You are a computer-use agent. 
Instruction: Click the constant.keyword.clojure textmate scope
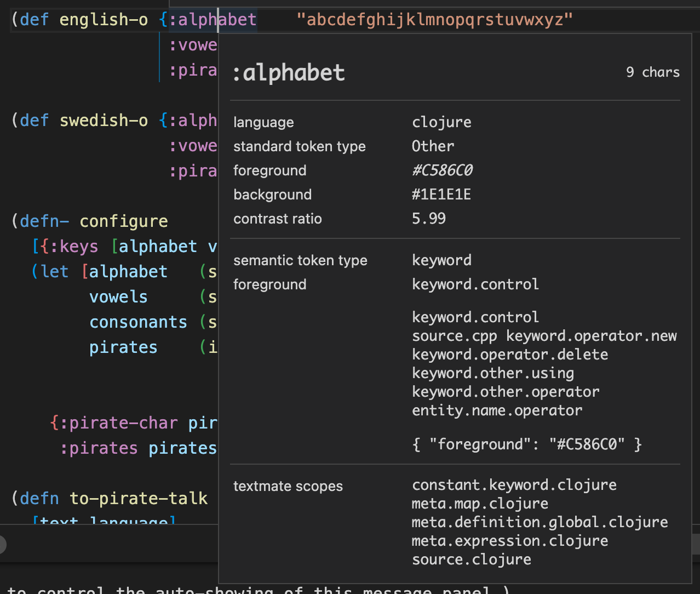pos(514,485)
